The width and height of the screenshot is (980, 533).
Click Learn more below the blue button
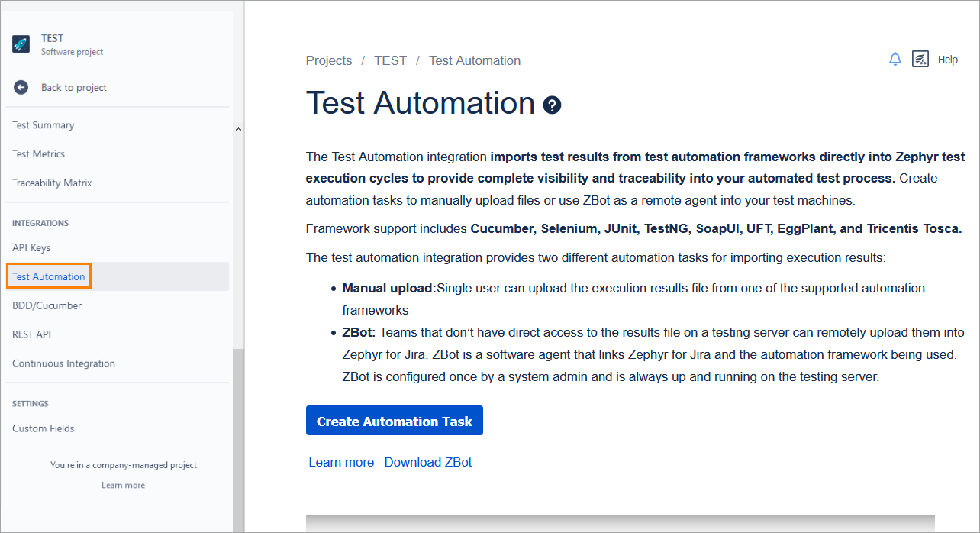(x=340, y=462)
